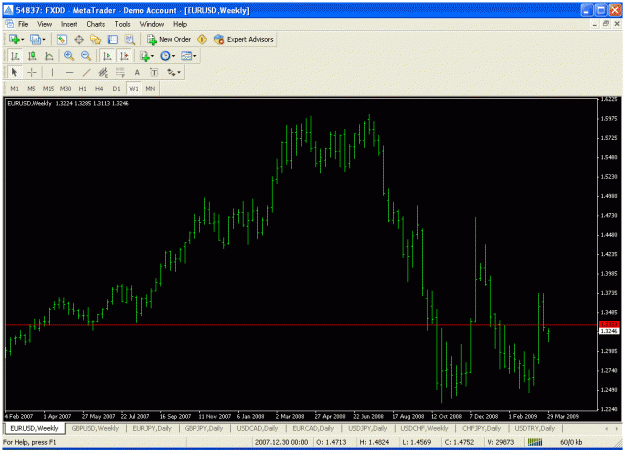The width and height of the screenshot is (625, 450).
Task: Click the New Chart plus icon
Action: click(x=14, y=39)
